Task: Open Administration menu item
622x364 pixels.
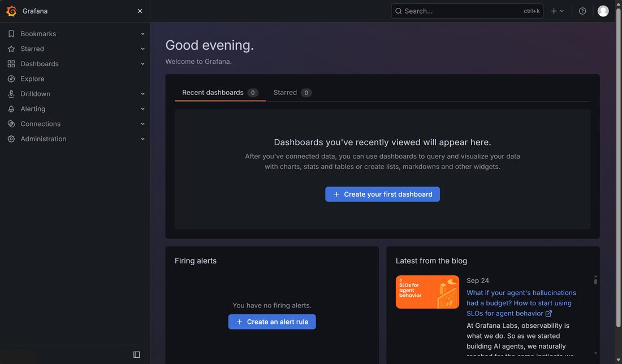Action: (43, 139)
